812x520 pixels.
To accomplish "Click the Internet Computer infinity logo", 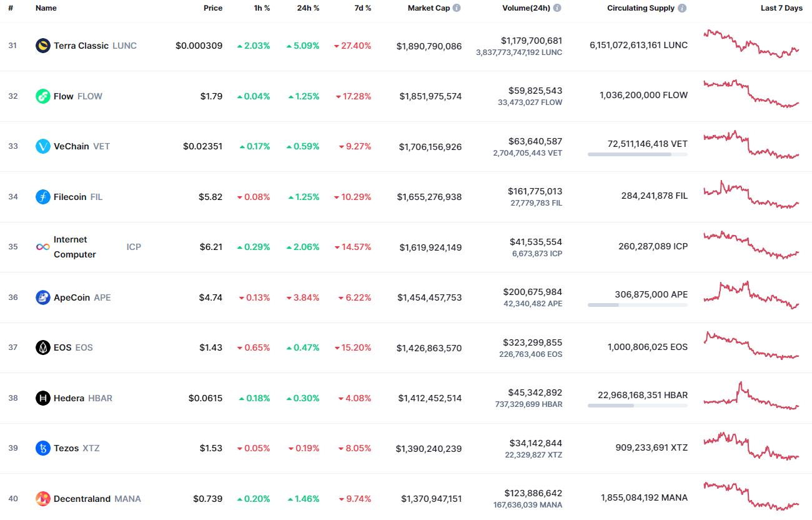I will point(43,247).
